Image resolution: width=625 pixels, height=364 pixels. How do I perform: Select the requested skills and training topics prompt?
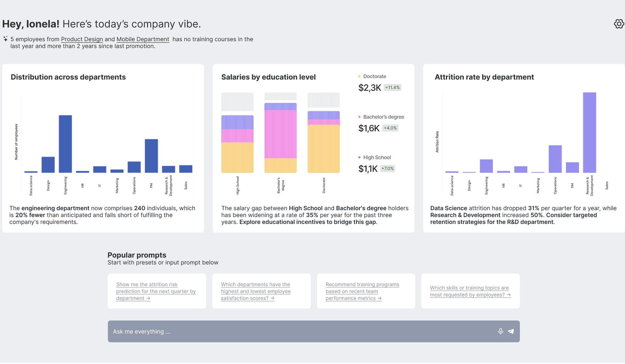[470, 291]
